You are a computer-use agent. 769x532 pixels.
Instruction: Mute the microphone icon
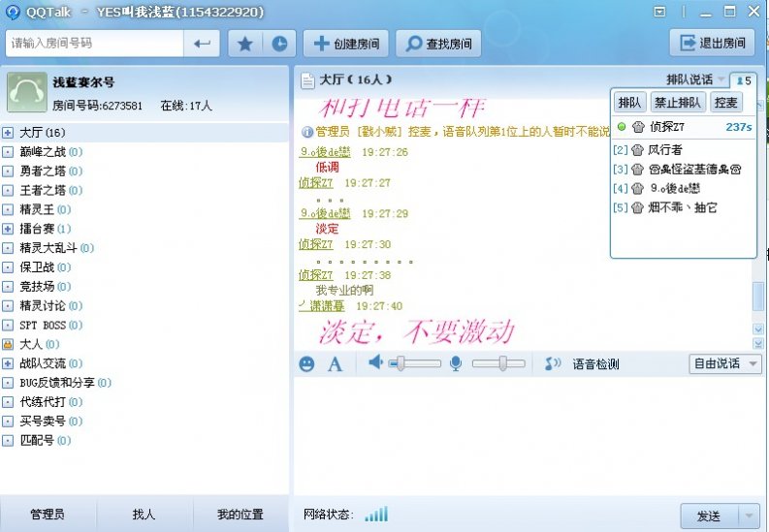(456, 363)
